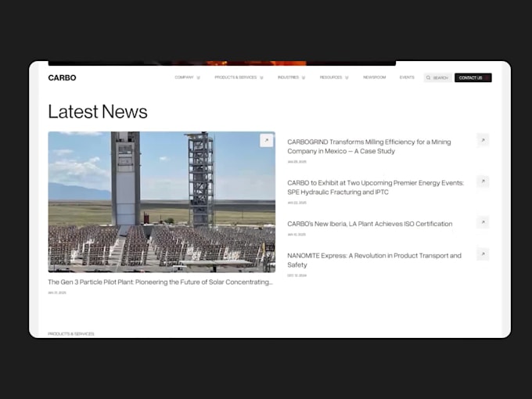Click the date under Gen 3 headline
The height and width of the screenshot is (399, 532).
click(57, 293)
